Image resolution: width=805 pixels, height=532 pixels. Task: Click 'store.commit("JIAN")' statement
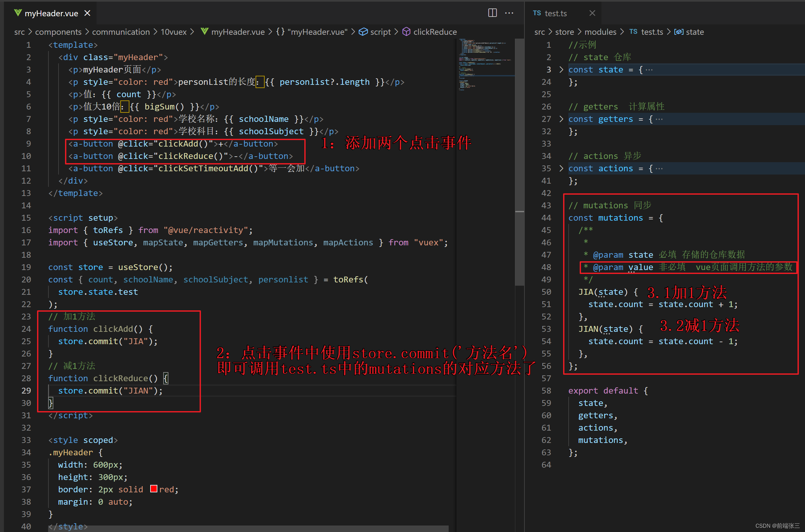point(110,391)
